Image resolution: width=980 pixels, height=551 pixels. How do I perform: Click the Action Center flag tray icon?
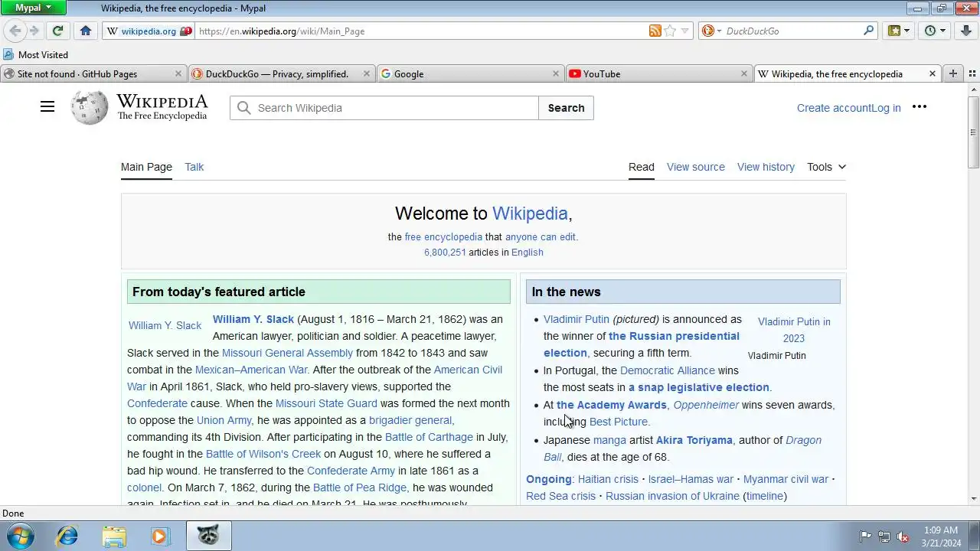[865, 536]
